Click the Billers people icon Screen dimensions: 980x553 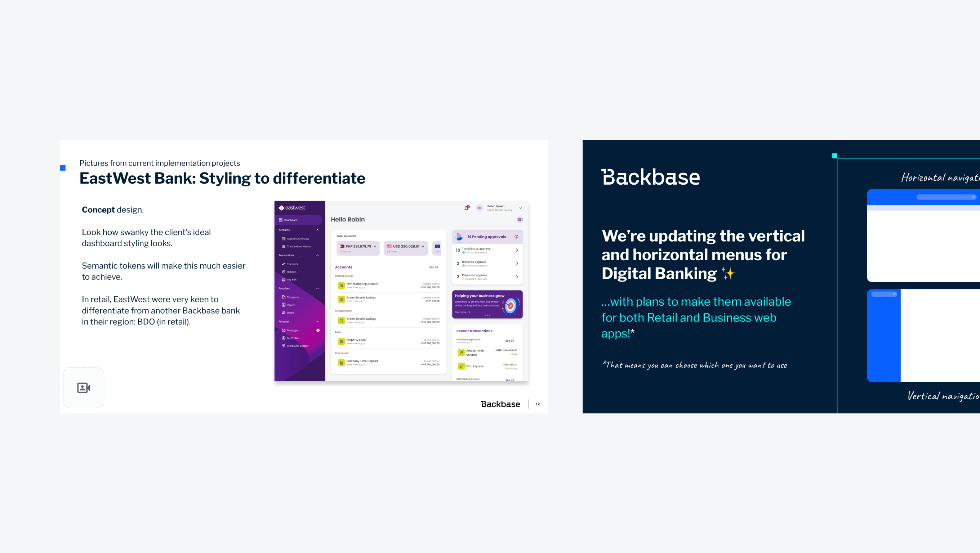tap(284, 313)
